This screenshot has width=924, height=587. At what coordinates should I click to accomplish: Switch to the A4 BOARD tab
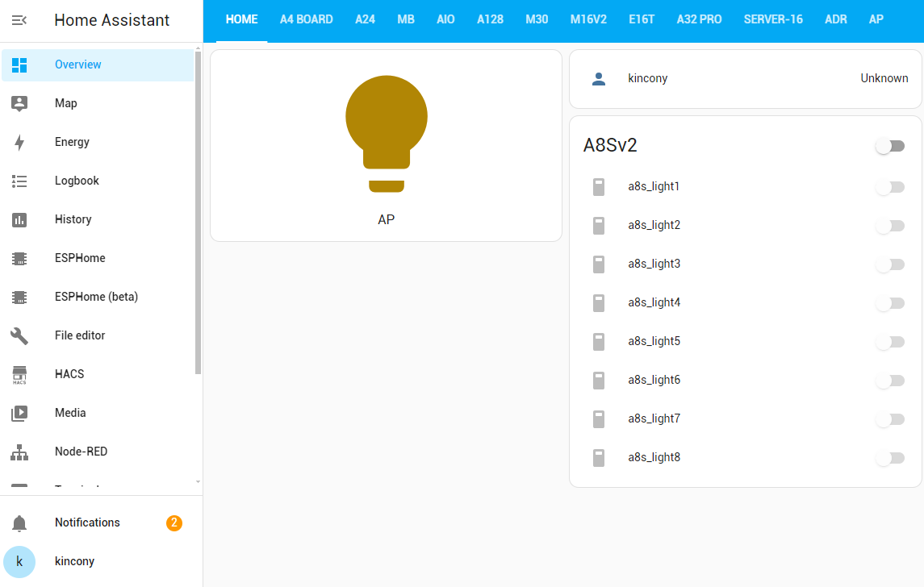(307, 19)
